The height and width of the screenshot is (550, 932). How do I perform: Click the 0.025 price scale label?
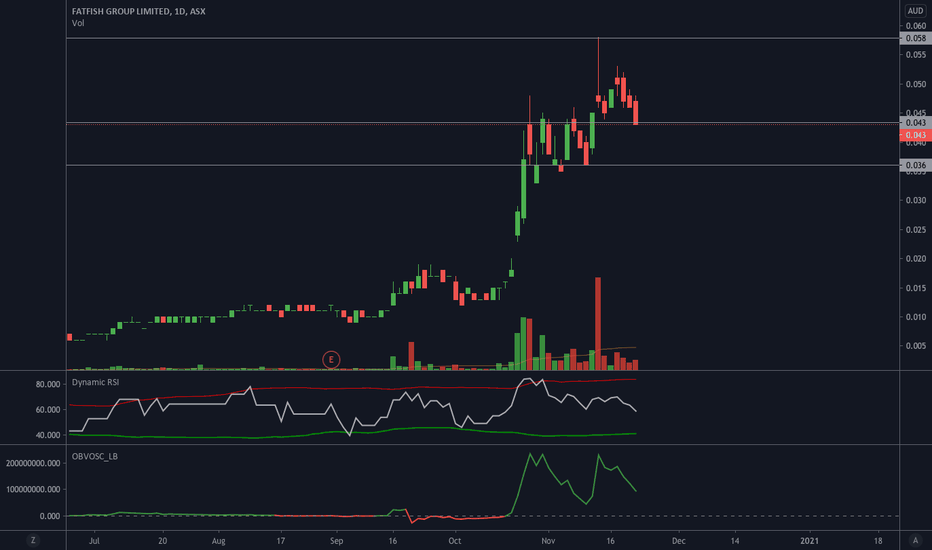(916, 230)
